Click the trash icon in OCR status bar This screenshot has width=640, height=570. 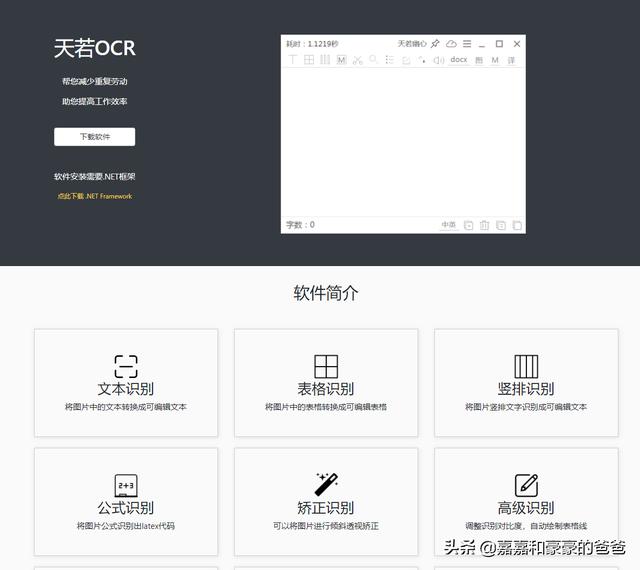(484, 225)
